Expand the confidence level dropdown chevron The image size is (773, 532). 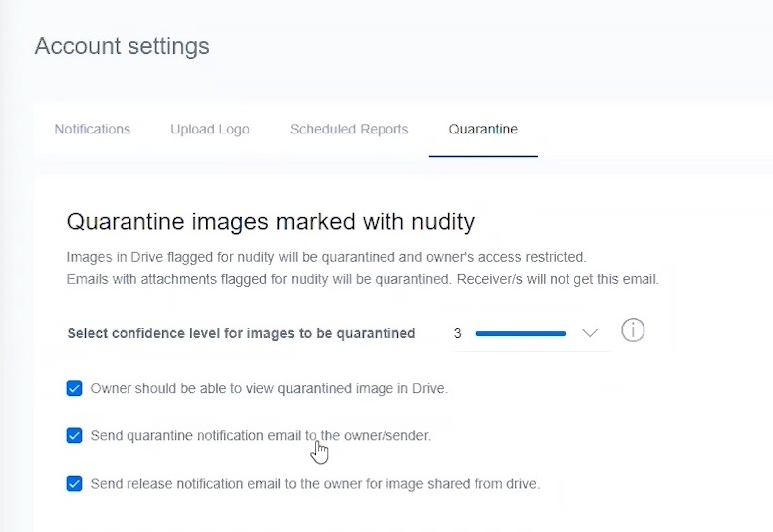pyautogui.click(x=590, y=333)
